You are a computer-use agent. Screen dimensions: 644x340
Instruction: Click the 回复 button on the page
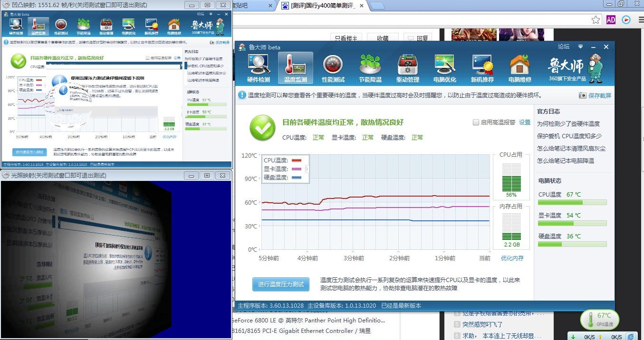(x=418, y=38)
